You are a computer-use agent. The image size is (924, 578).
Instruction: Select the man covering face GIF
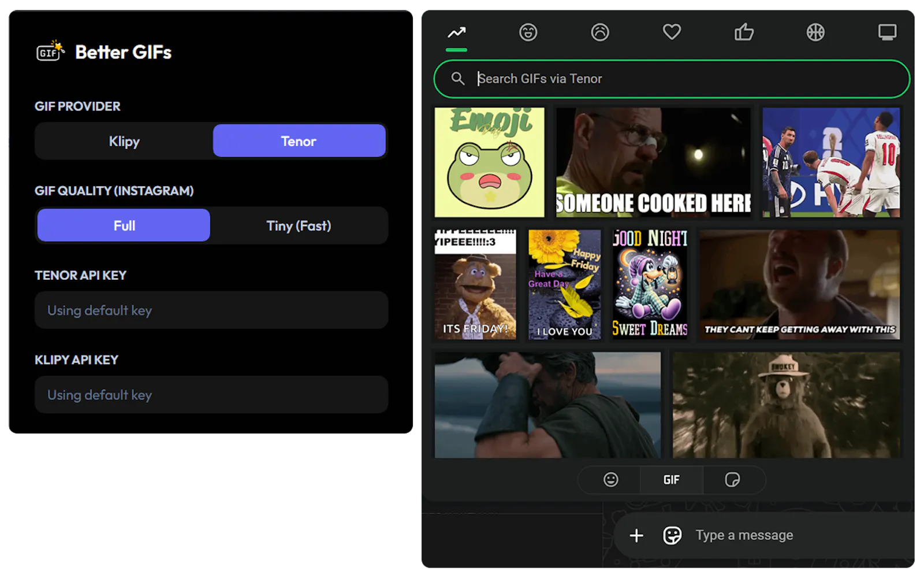coord(547,405)
